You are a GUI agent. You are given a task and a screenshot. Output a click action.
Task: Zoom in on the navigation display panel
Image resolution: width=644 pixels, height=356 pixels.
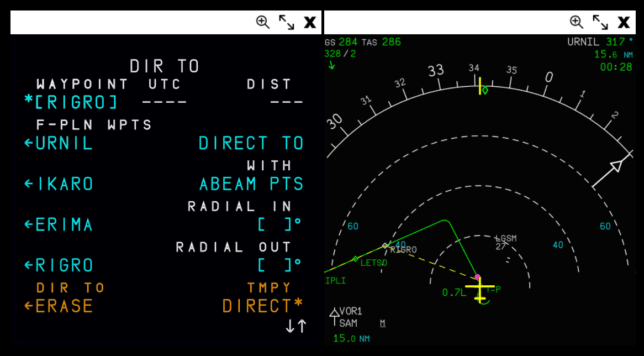(x=576, y=22)
